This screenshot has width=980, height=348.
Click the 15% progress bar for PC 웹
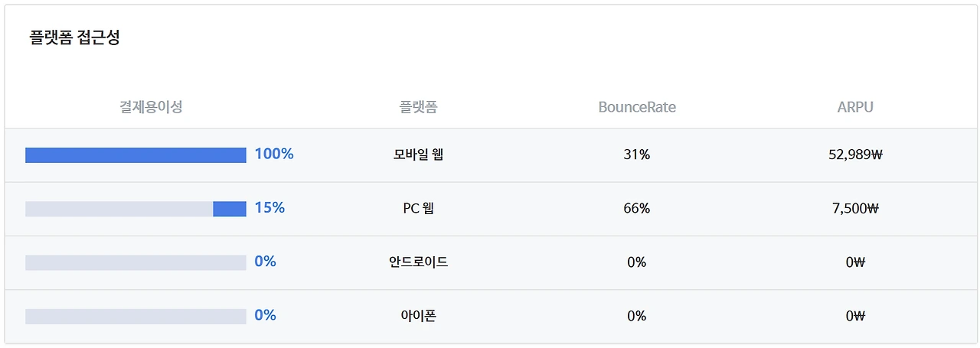click(136, 209)
